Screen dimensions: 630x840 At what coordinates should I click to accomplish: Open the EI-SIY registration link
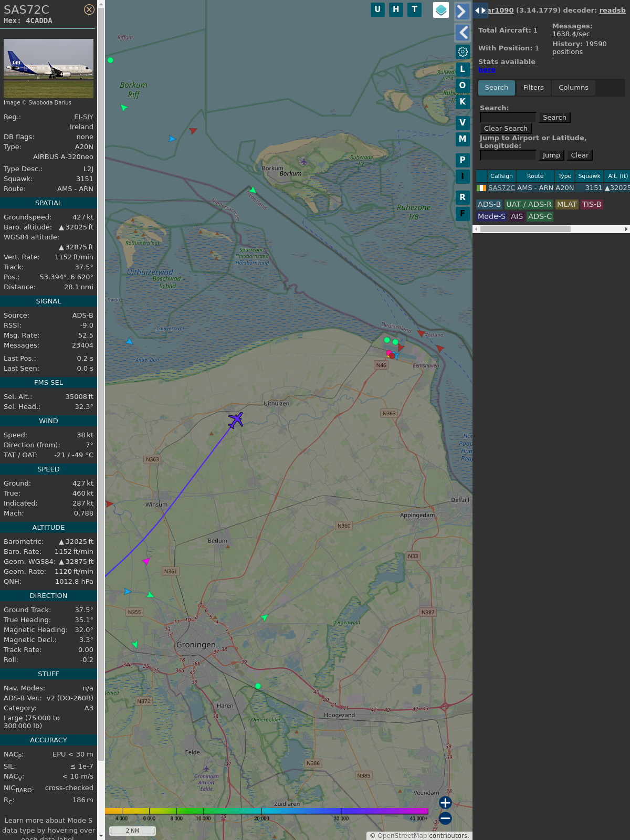tap(83, 117)
